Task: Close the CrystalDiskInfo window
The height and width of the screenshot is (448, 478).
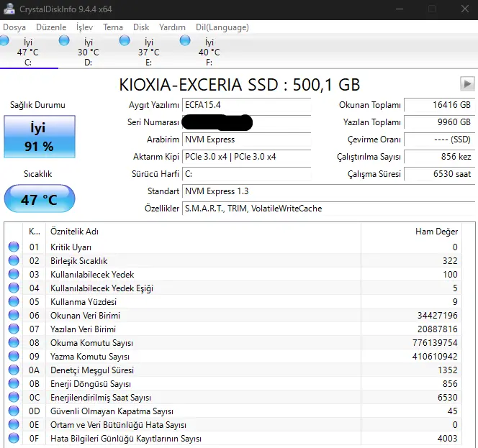Action: click(x=465, y=9)
